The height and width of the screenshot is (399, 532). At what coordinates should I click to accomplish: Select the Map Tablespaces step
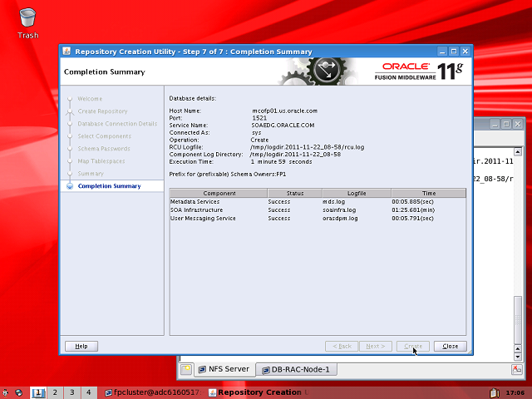101,161
